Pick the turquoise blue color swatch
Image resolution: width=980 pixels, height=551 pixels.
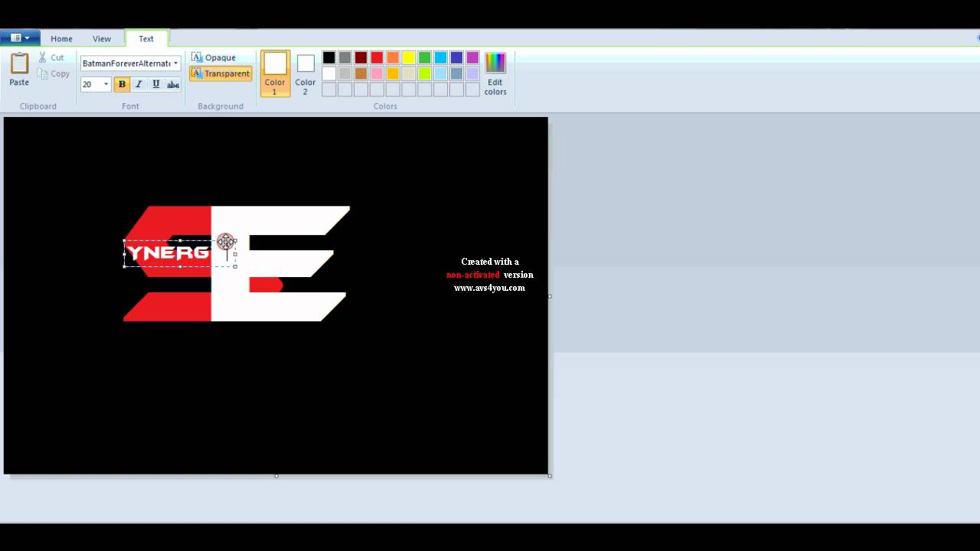pos(441,57)
